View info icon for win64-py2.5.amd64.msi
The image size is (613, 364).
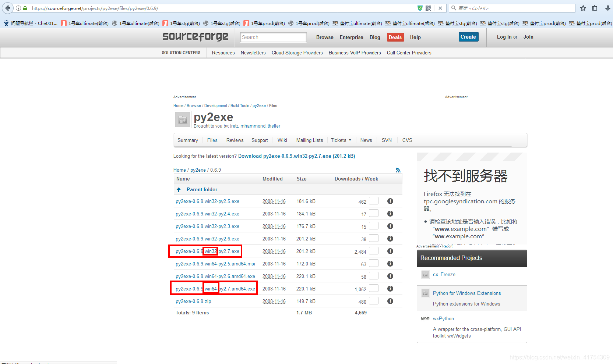coord(390,264)
